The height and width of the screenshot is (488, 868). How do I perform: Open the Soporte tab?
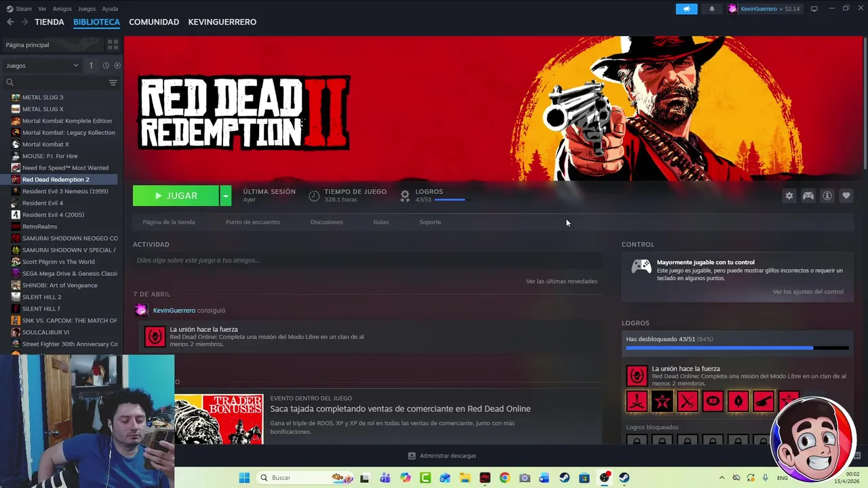tap(430, 222)
